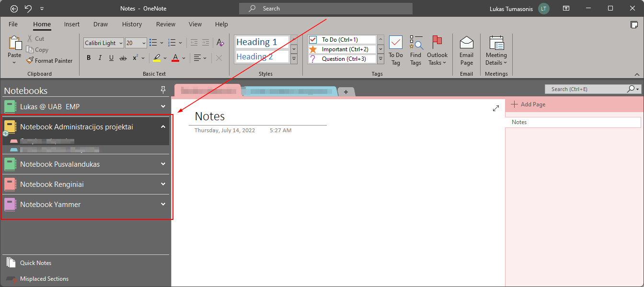Viewport: 644px width, 287px height.
Task: Switch to the View tab
Action: [195, 24]
